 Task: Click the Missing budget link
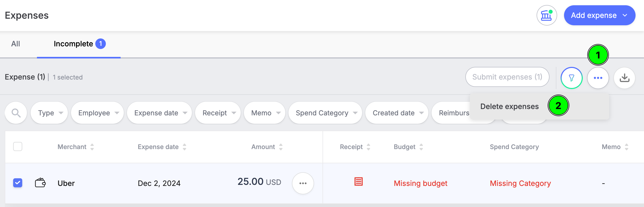420,183
